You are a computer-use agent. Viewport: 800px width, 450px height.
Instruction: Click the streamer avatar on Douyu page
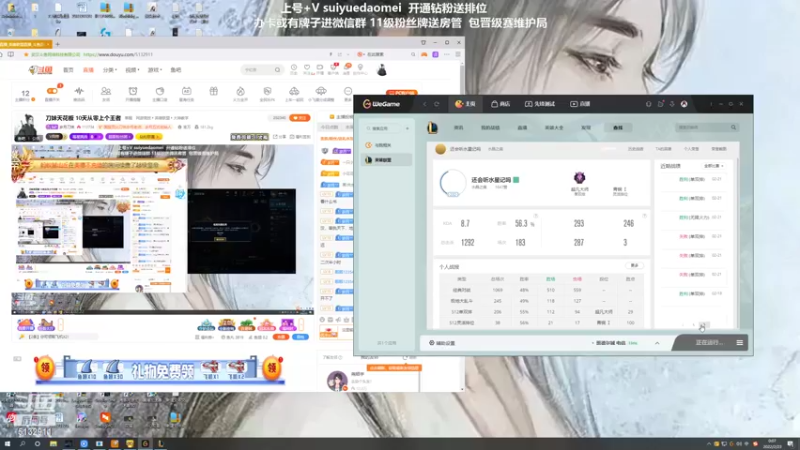coord(27,128)
